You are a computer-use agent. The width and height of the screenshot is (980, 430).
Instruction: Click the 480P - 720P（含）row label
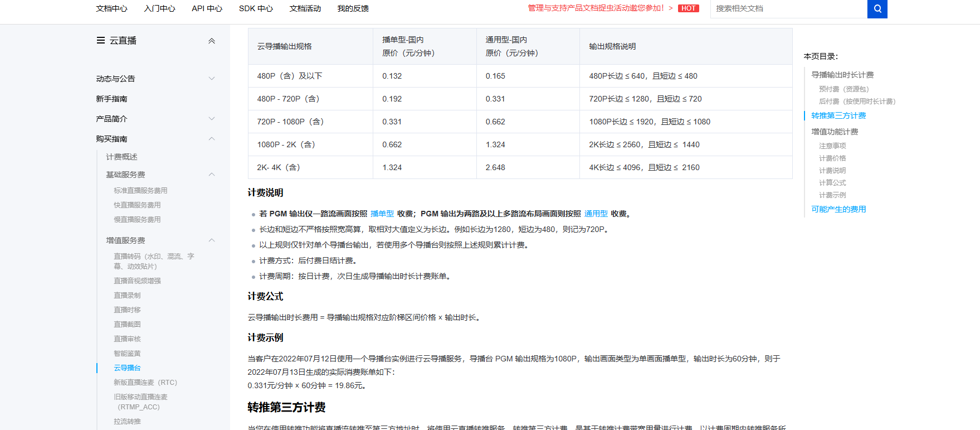pyautogui.click(x=289, y=99)
